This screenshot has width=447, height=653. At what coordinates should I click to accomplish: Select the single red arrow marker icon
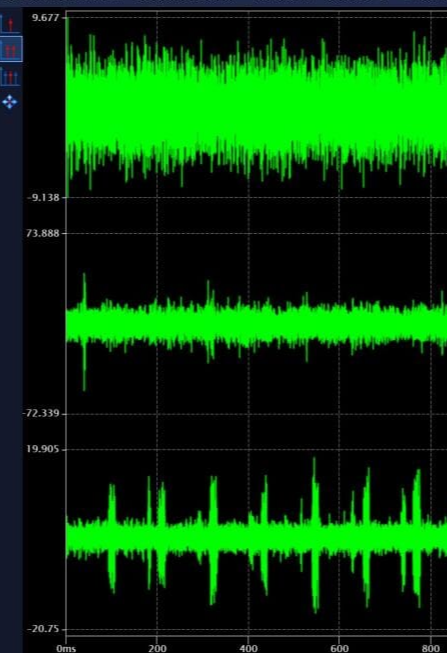pyautogui.click(x=10, y=24)
